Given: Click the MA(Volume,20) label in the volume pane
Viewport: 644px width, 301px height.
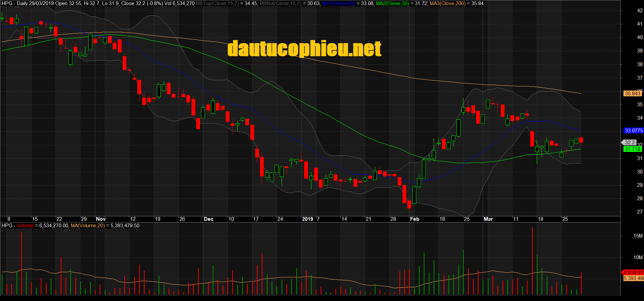Looking at the screenshot, I should click(88, 226).
